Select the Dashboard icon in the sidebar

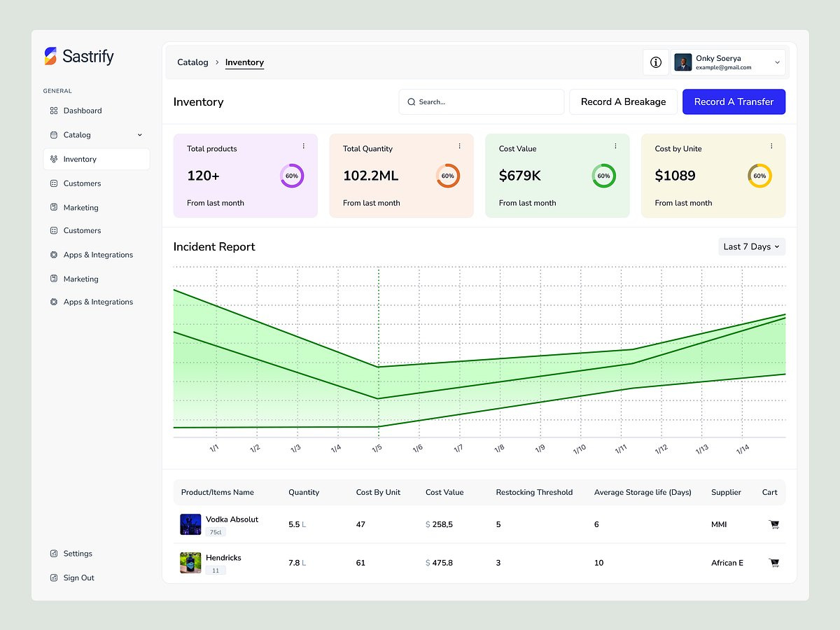pyautogui.click(x=52, y=111)
